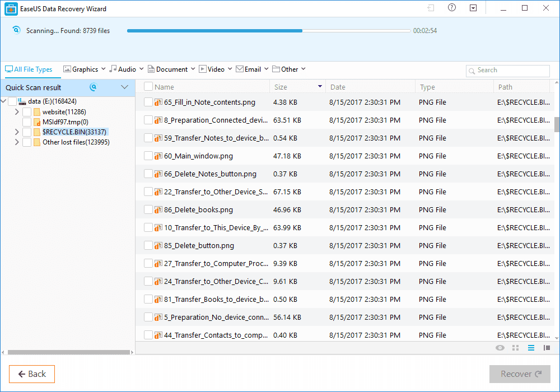Click the Back button
The image size is (560, 392).
pos(31,374)
